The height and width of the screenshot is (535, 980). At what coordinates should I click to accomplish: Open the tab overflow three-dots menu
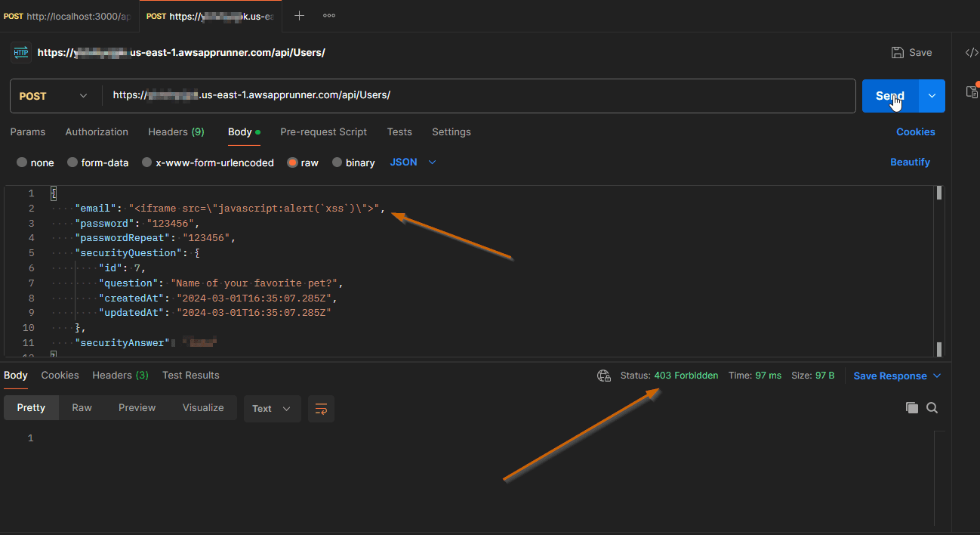pos(329,15)
